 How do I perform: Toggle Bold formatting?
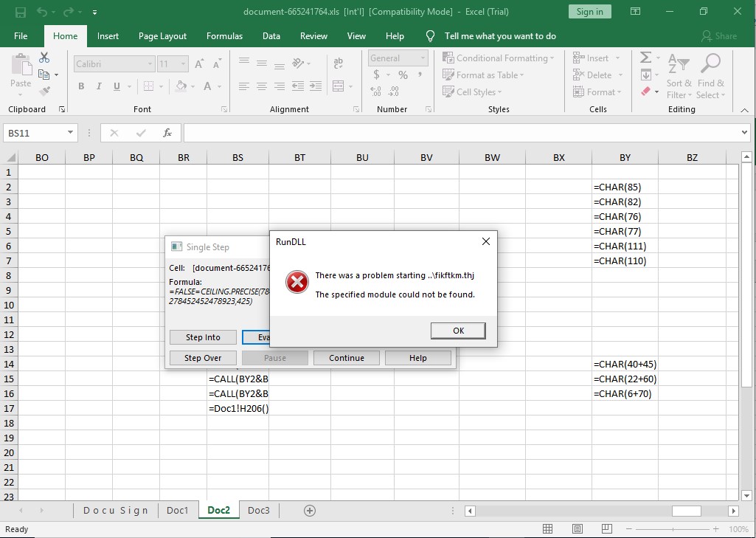81,86
